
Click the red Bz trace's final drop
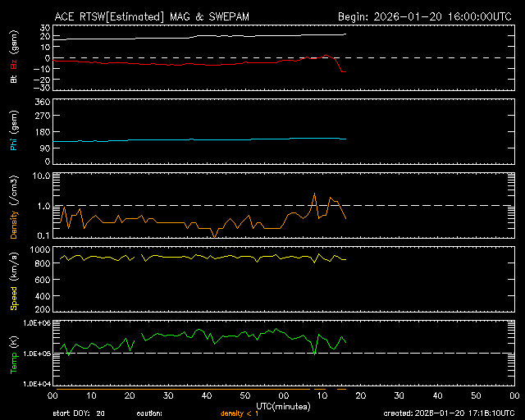[x=339, y=66]
